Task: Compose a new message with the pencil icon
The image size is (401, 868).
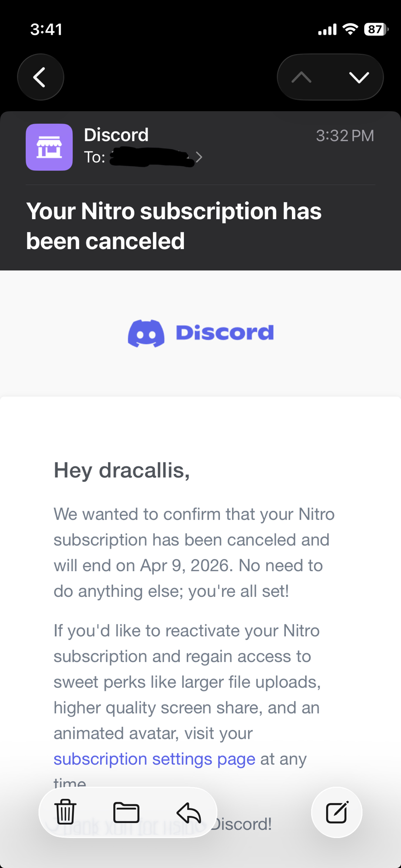Action: (x=337, y=812)
